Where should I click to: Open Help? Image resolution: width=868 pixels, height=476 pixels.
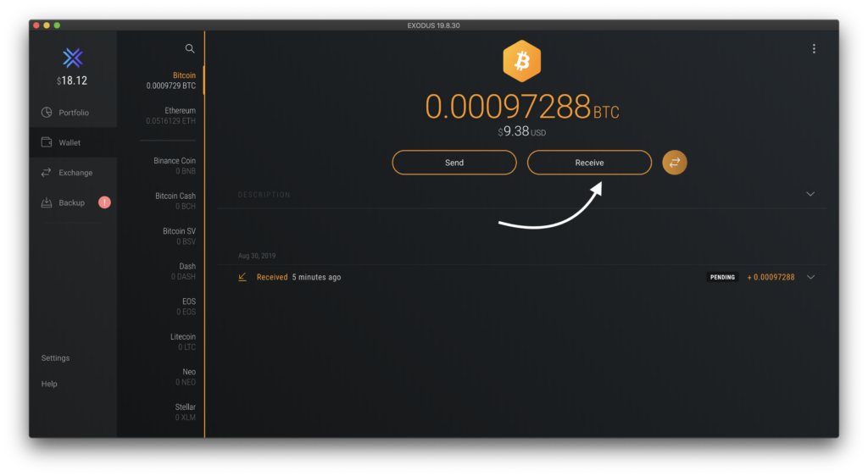(49, 384)
